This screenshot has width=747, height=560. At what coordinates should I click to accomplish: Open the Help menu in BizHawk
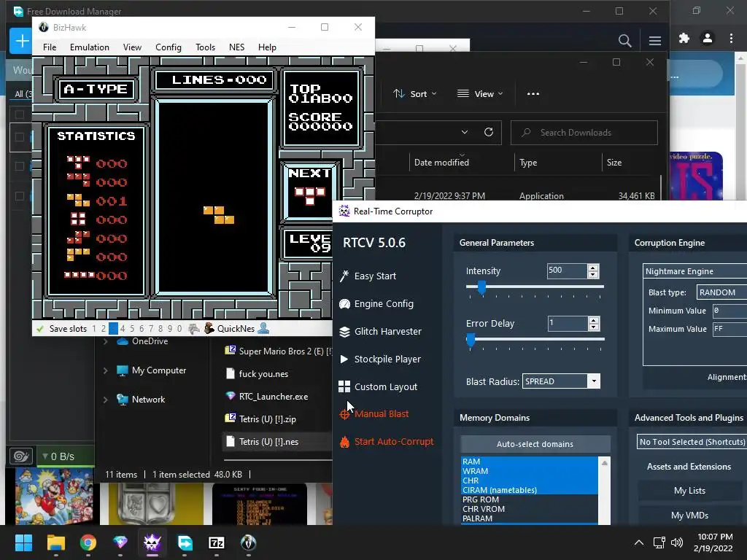pyautogui.click(x=267, y=47)
